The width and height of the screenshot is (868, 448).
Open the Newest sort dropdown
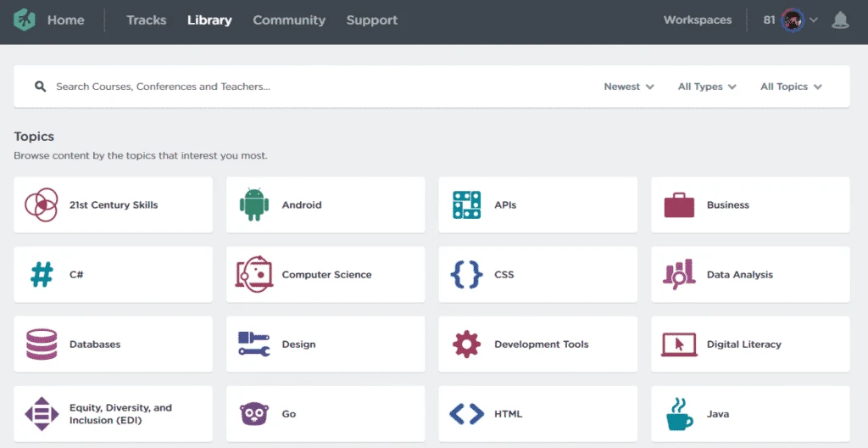pyautogui.click(x=629, y=87)
